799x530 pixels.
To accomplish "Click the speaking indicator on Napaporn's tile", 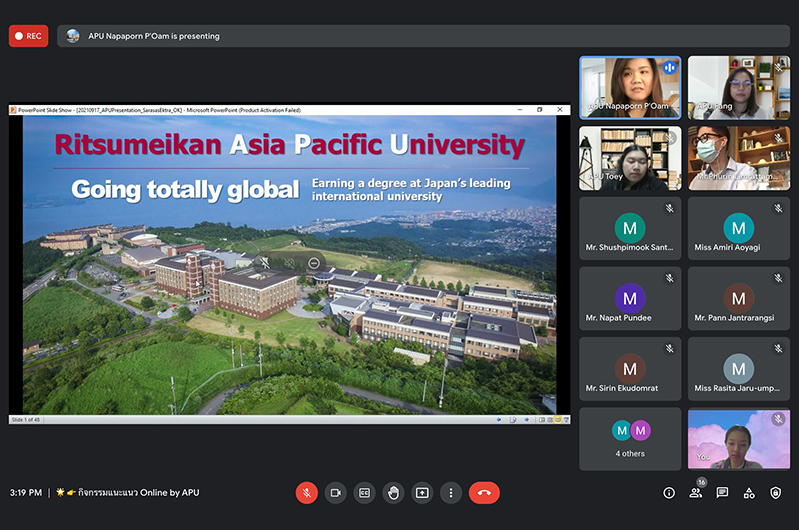I will click(670, 67).
